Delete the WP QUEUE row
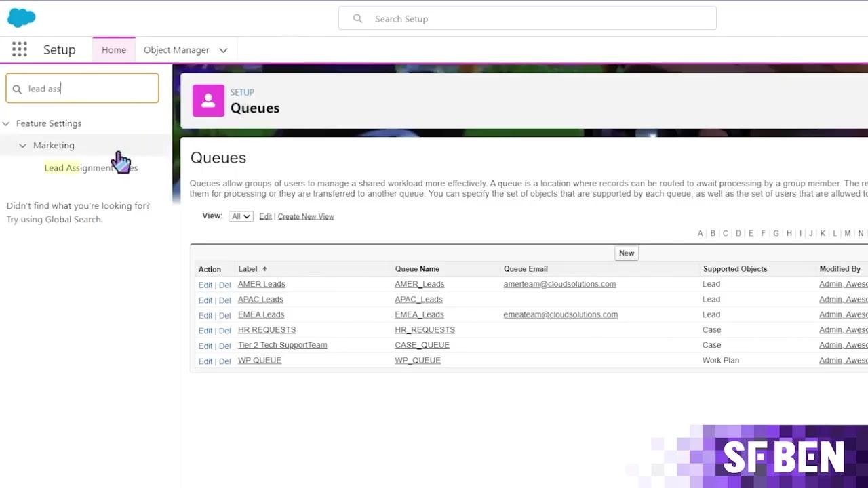This screenshot has width=868, height=488. (x=224, y=361)
